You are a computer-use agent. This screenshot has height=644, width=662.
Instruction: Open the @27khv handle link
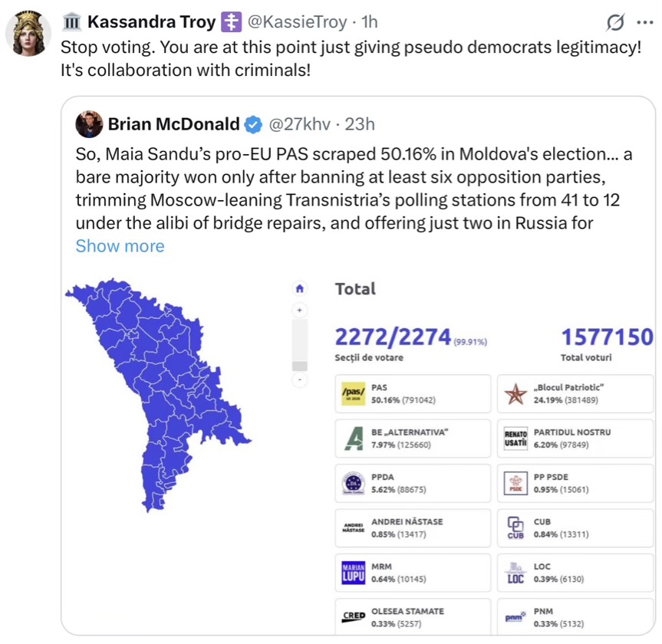click(299, 124)
